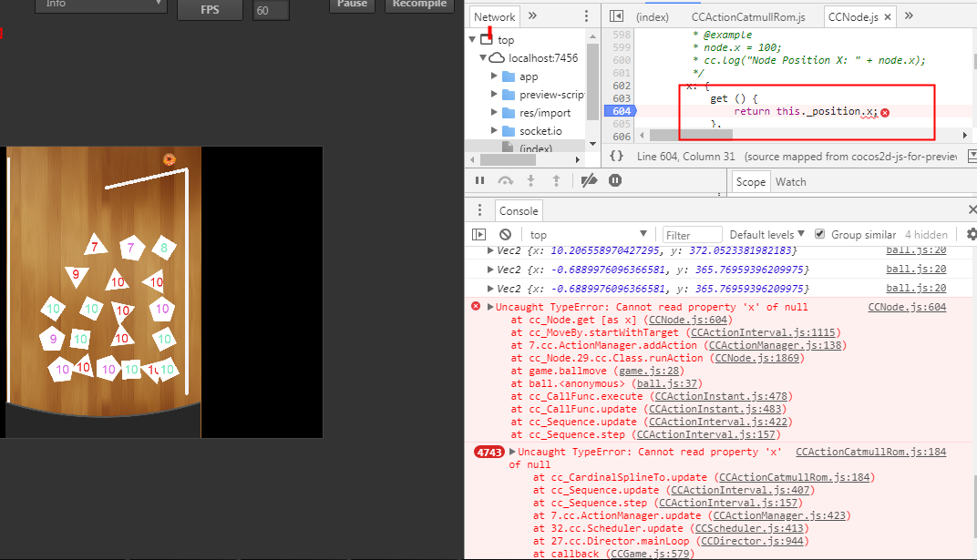Open the CCActionCatmullRom.js tab
The image size is (977, 560).
[x=748, y=16]
